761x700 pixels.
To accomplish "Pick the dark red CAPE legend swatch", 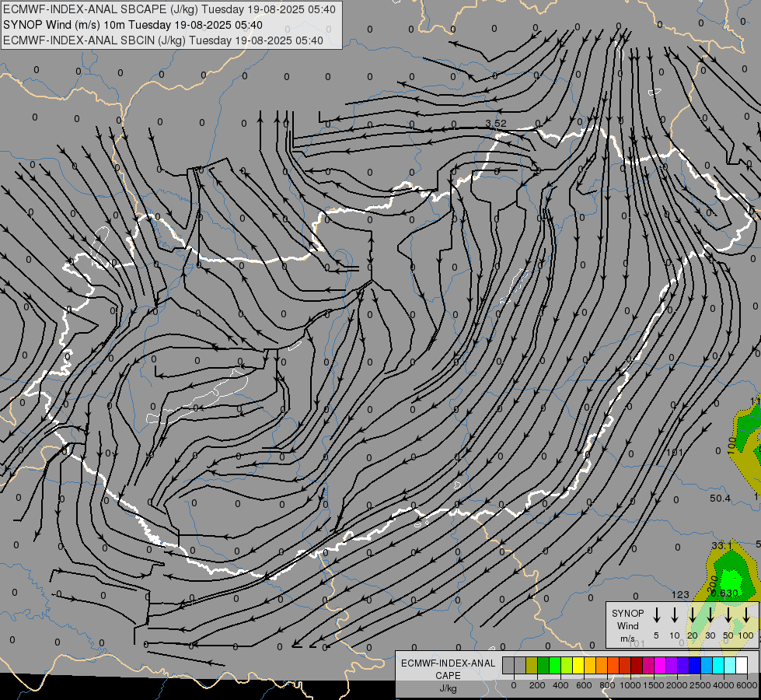I will (x=637, y=665).
